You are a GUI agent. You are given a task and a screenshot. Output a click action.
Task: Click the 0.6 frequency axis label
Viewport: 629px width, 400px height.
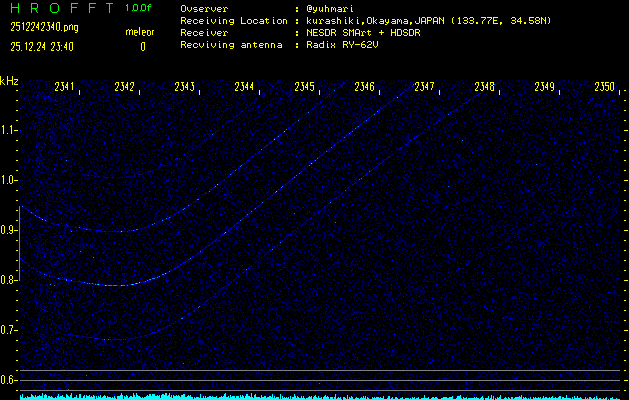point(9,380)
